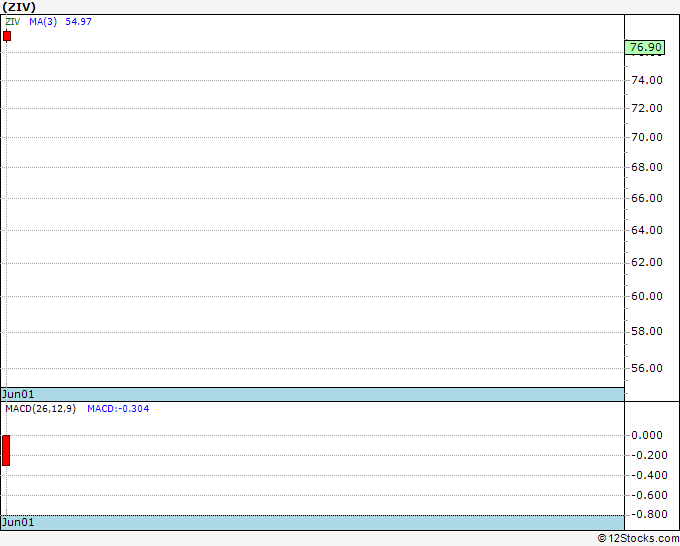Click the MA(3) indicator label
This screenshot has width=680, height=546.
43,22
